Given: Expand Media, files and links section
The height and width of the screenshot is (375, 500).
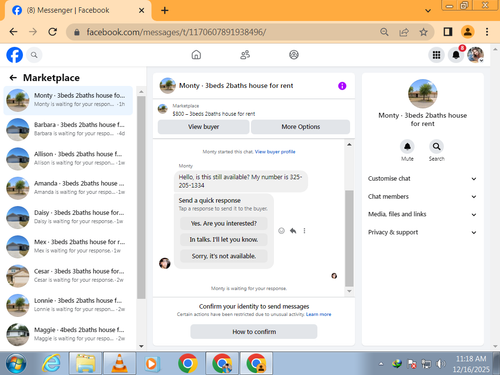Looking at the screenshot, I should point(422,214).
